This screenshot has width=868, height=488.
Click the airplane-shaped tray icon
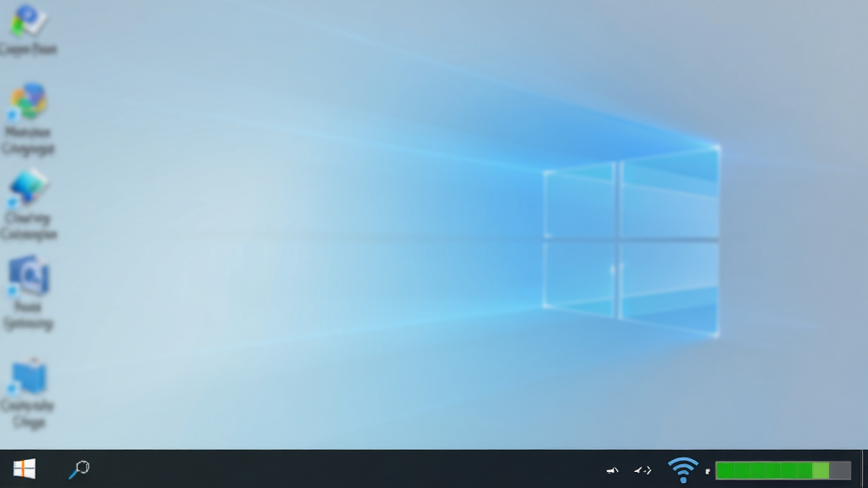click(x=643, y=470)
